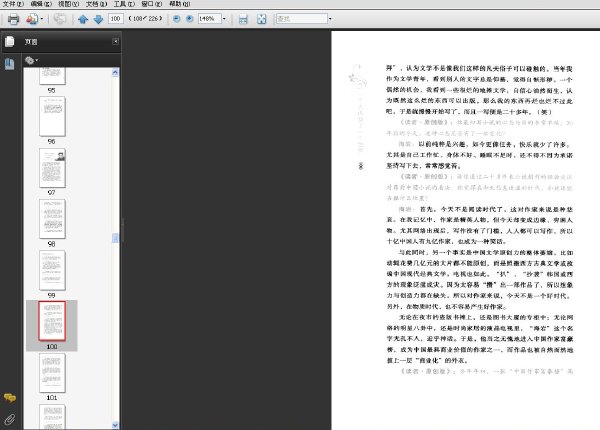The height and width of the screenshot is (430, 600).
Task: Select the page 96 thumbnail
Action: coord(52,116)
